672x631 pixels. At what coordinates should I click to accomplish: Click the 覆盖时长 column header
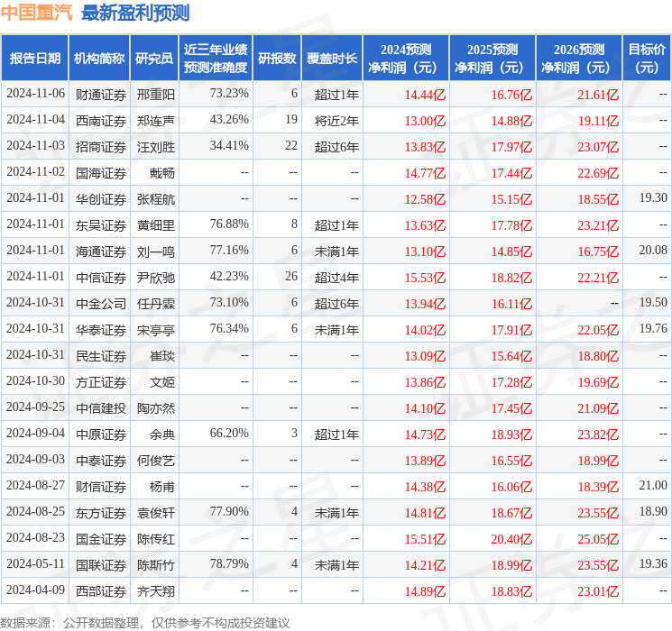332,59
